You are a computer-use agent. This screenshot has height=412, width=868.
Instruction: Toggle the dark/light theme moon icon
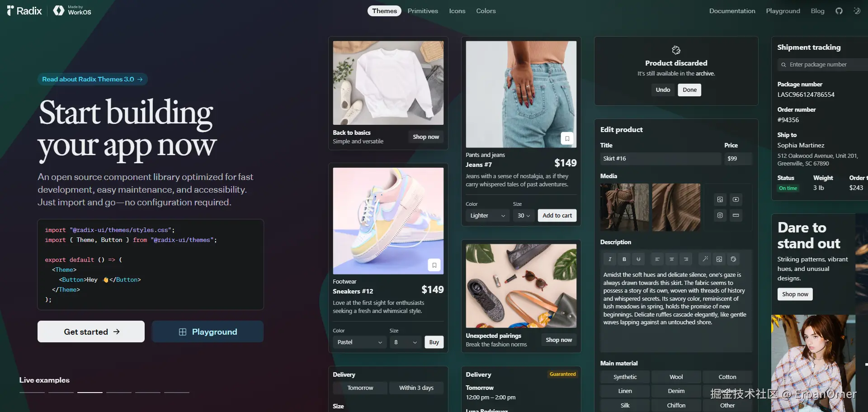click(x=857, y=11)
